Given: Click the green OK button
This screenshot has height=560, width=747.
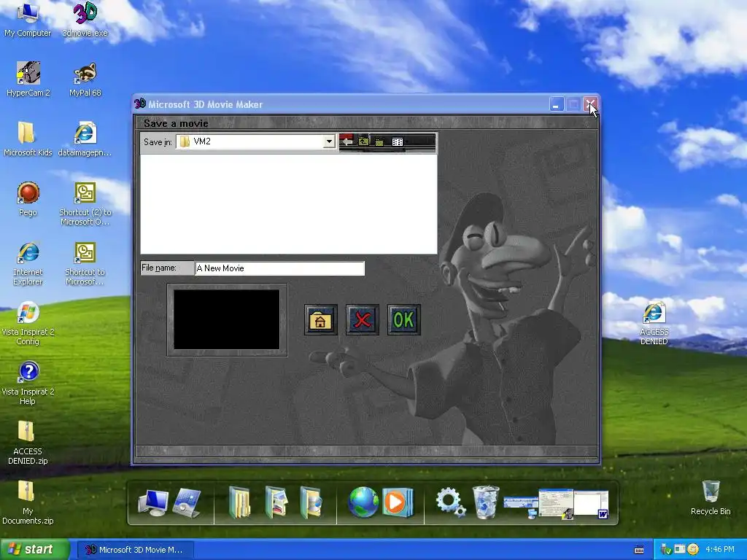Looking at the screenshot, I should tap(404, 319).
